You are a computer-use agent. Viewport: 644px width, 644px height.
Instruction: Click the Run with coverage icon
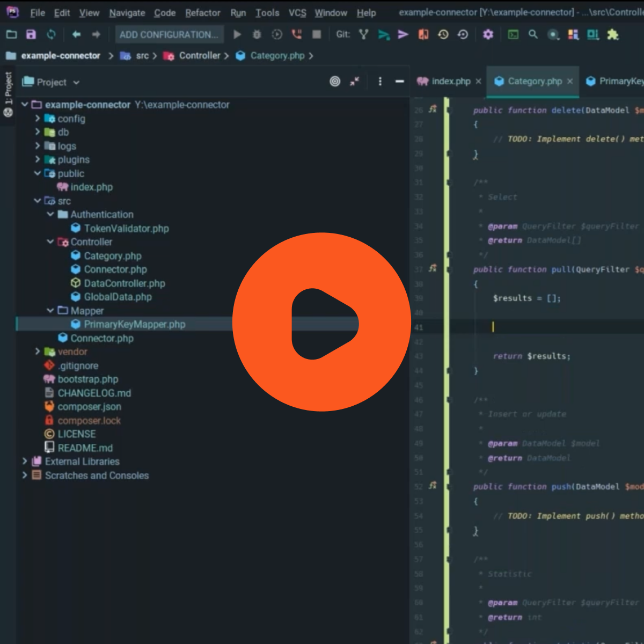276,34
